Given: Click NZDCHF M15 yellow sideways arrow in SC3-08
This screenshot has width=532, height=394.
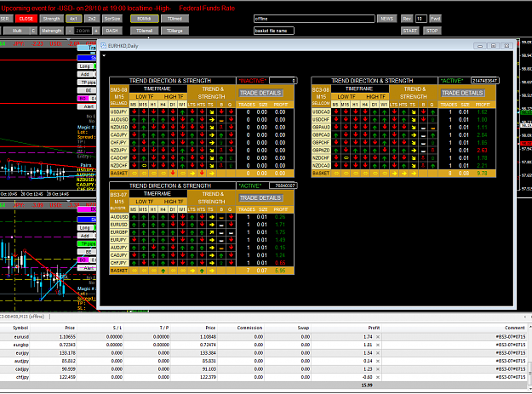Looking at the screenshot, I should [346, 158].
